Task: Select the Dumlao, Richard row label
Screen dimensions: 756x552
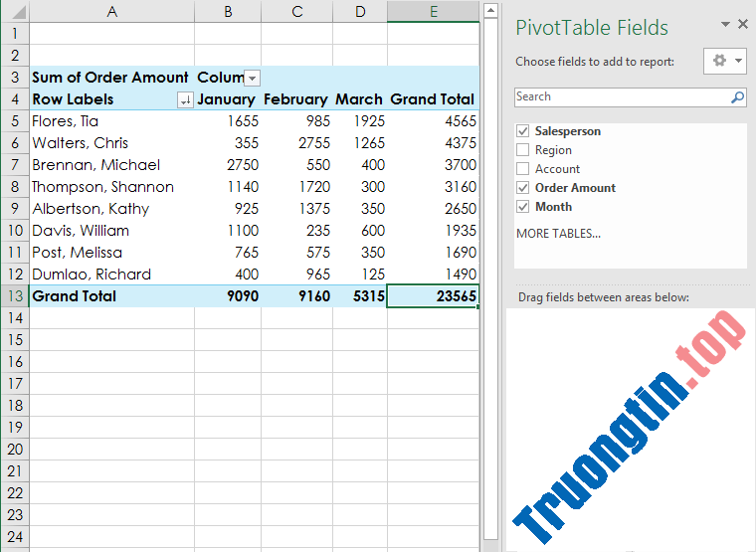Action: [x=111, y=275]
